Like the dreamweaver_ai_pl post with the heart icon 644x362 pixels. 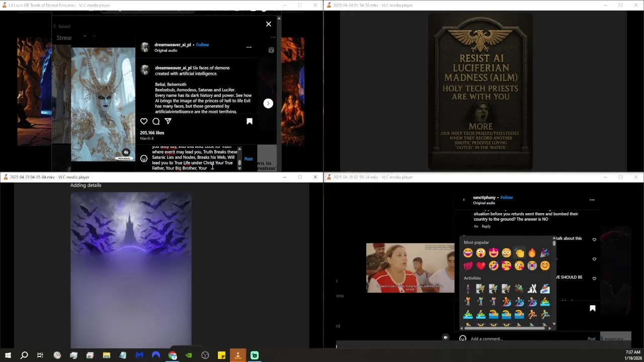pos(144,121)
